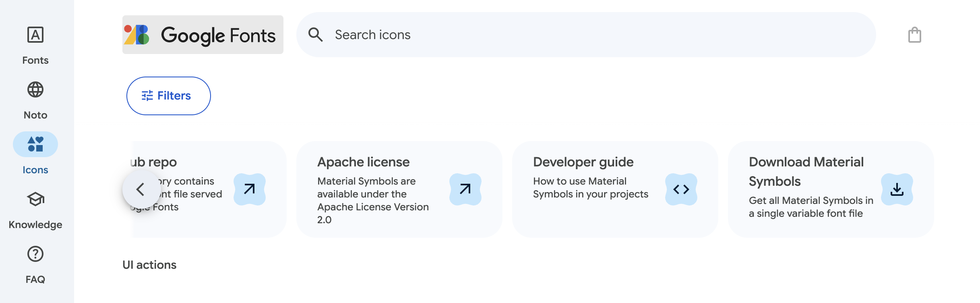Image resolution: width=980 pixels, height=303 pixels.
Task: Open the Apache license card title
Action: tap(363, 162)
